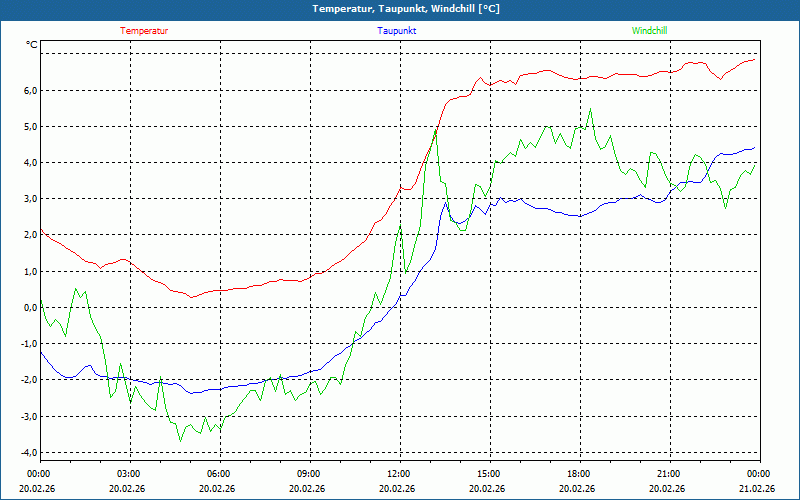
Task: Click the 6,0 y-axis value
Action: coord(31,91)
